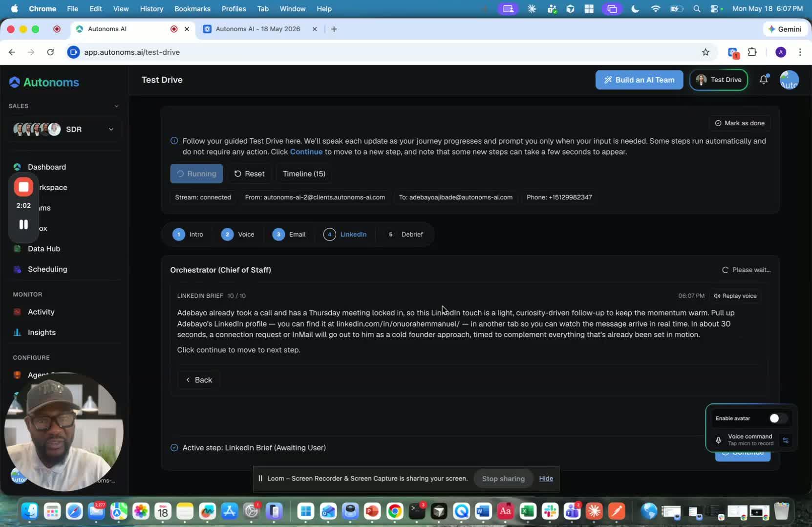Open Microsoft Word from the Dock

pos(483,511)
